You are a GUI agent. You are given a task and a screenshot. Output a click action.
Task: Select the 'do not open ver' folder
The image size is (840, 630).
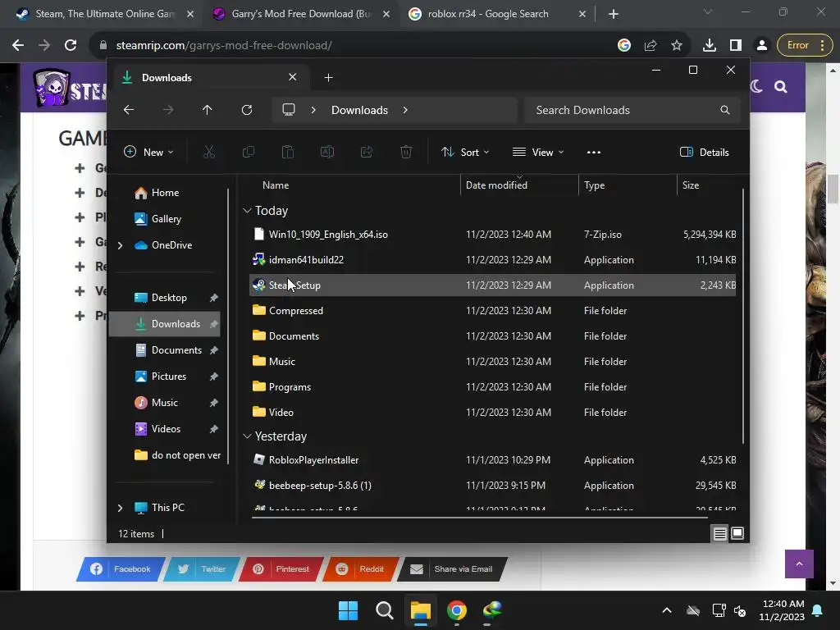pos(177,455)
